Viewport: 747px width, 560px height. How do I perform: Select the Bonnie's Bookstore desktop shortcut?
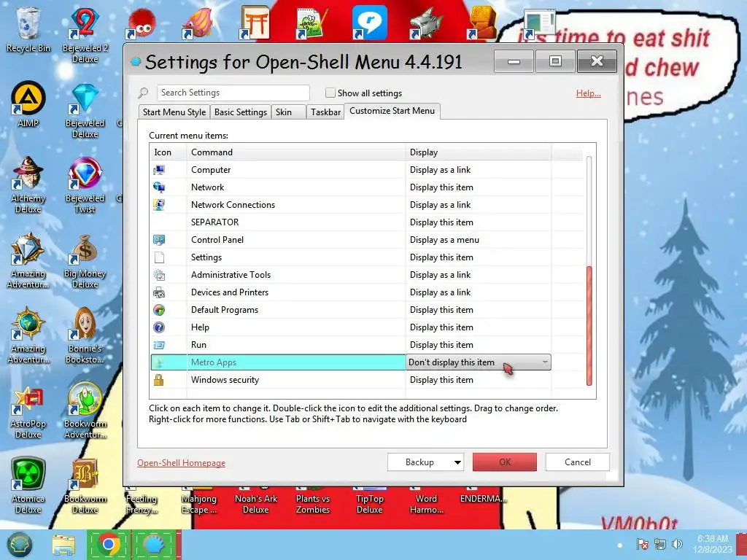pos(85,335)
